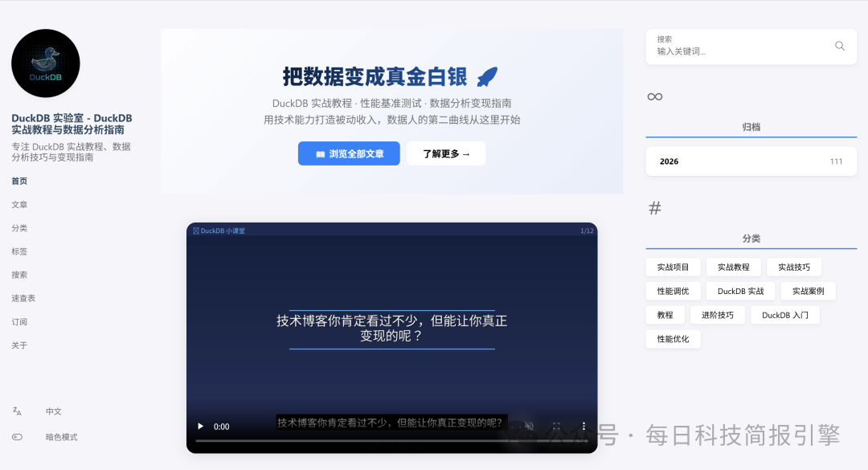Click the rocket emoji in the headline
The height and width of the screenshot is (470, 868).
pyautogui.click(x=487, y=76)
